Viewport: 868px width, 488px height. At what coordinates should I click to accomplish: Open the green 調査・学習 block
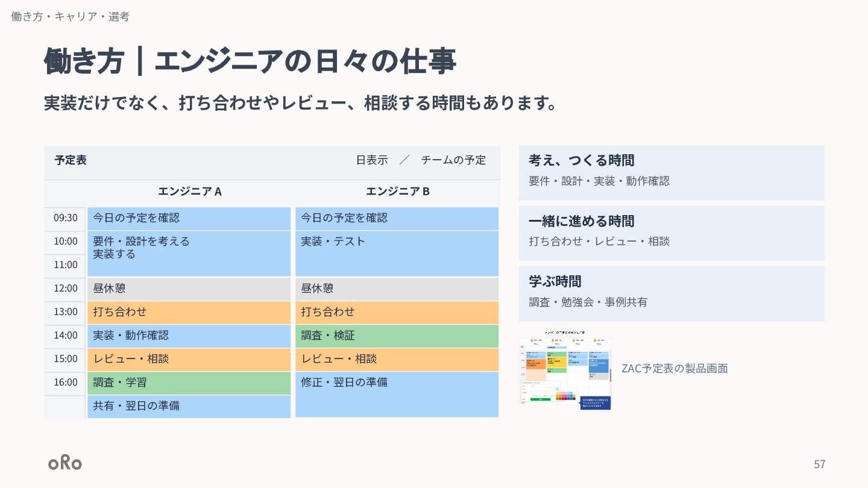point(189,383)
